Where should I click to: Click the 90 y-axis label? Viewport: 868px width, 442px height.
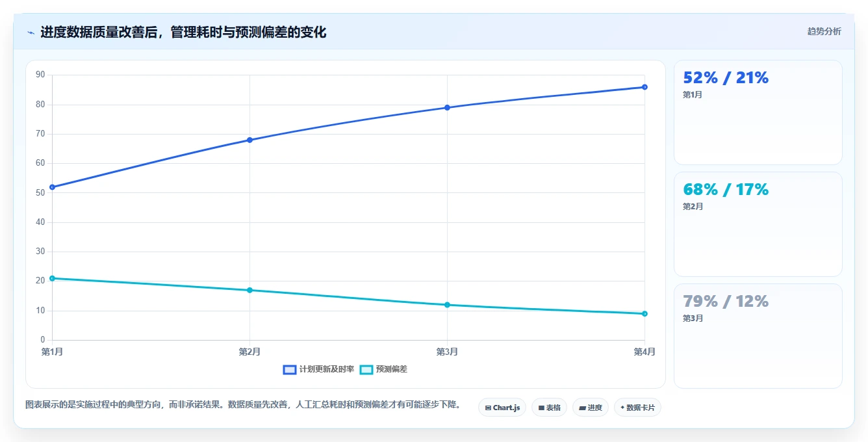click(x=40, y=75)
